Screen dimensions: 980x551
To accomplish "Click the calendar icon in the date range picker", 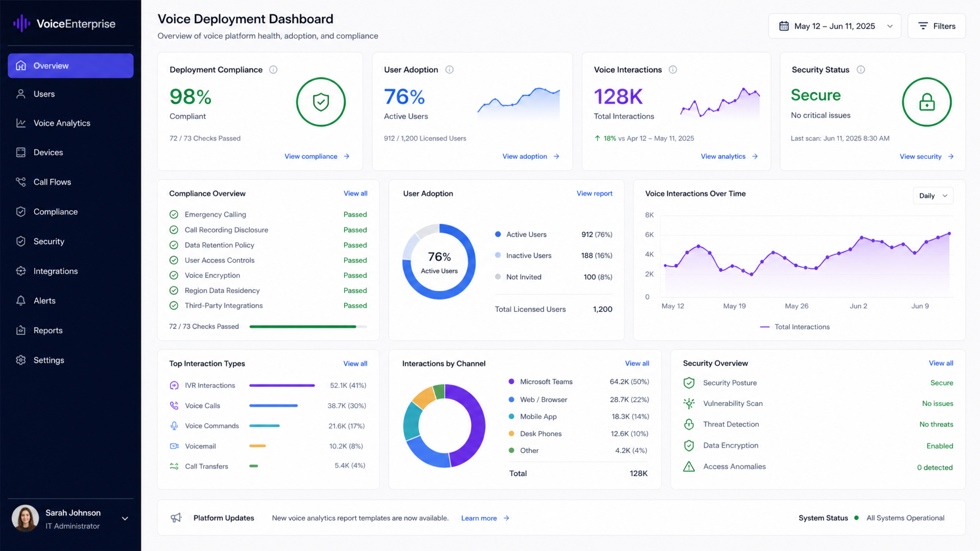I will click(x=784, y=26).
